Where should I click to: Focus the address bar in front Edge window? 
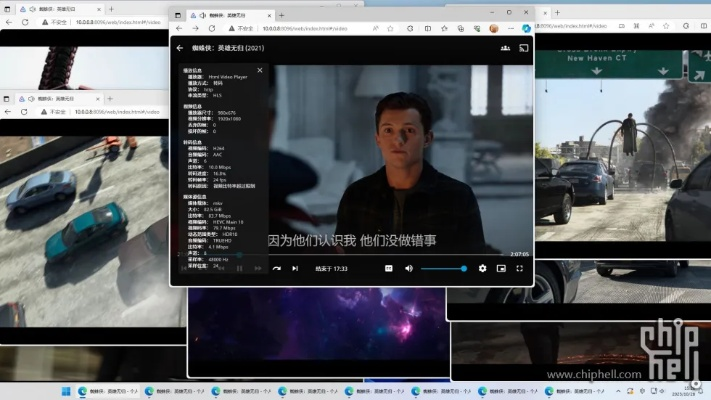click(x=313, y=28)
